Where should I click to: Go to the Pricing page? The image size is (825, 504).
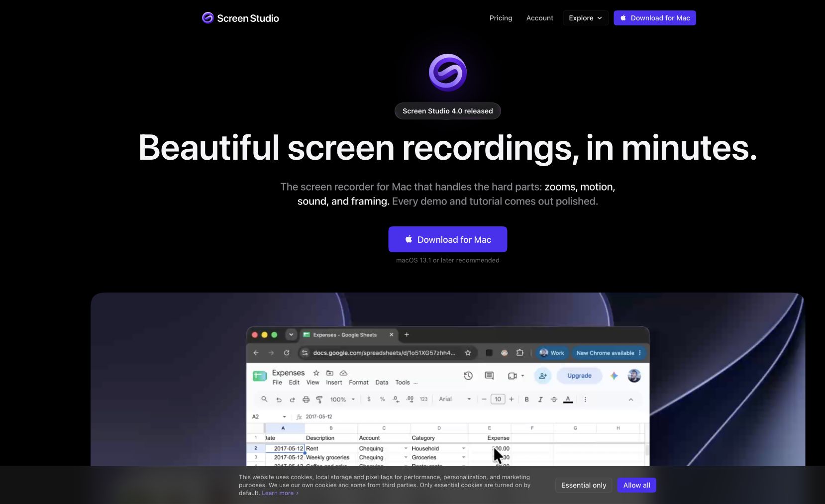501,18
